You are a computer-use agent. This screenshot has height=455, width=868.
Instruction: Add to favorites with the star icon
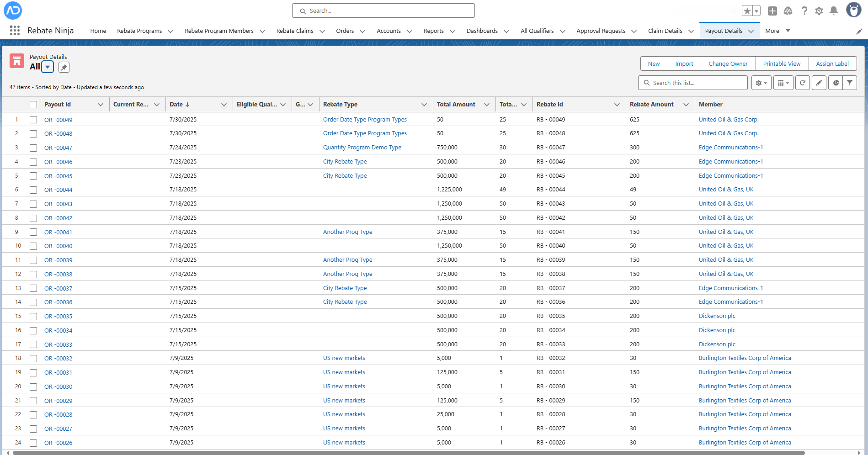(x=747, y=10)
